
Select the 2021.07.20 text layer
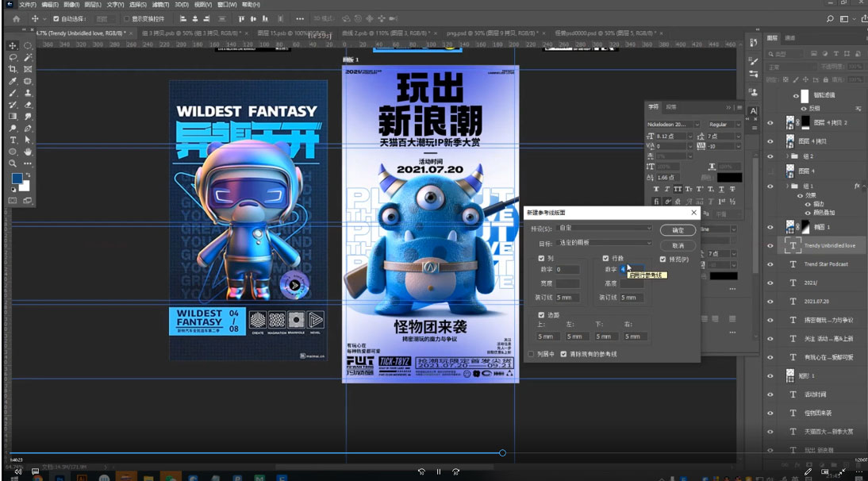[x=816, y=302]
